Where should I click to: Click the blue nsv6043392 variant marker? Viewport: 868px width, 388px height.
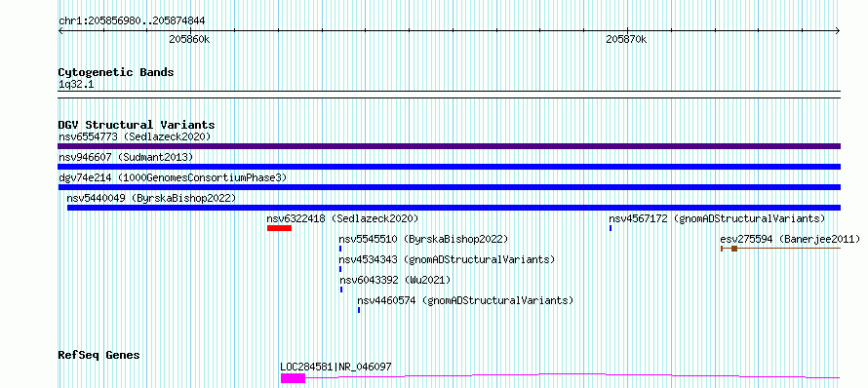pyautogui.click(x=341, y=290)
